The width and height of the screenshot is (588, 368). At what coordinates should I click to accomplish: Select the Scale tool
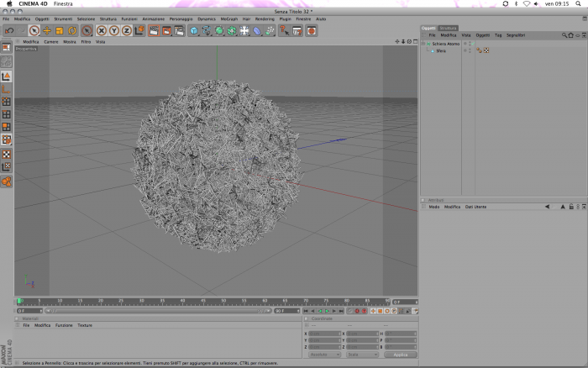pos(60,31)
